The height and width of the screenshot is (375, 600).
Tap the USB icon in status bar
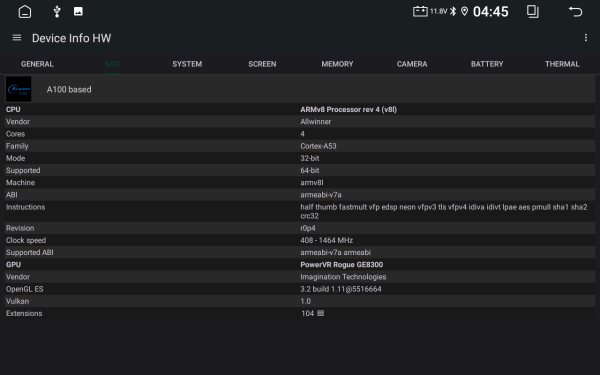57,11
